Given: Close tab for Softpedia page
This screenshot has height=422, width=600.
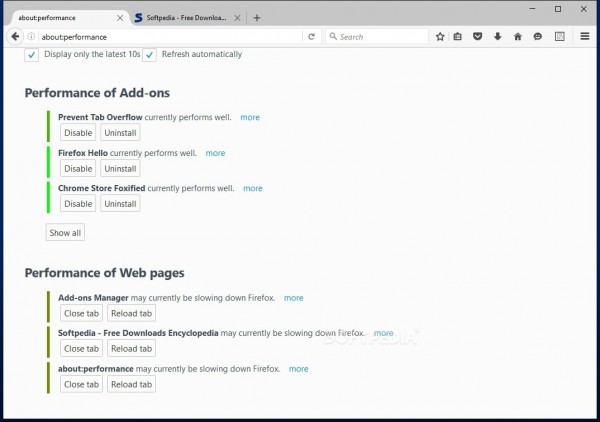Looking at the screenshot, I should tap(81, 349).
